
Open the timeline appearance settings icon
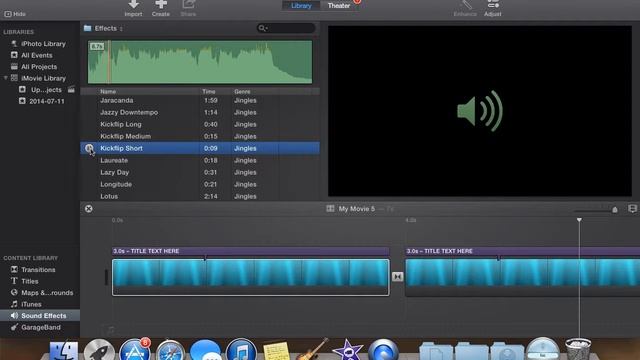[x=632, y=209]
